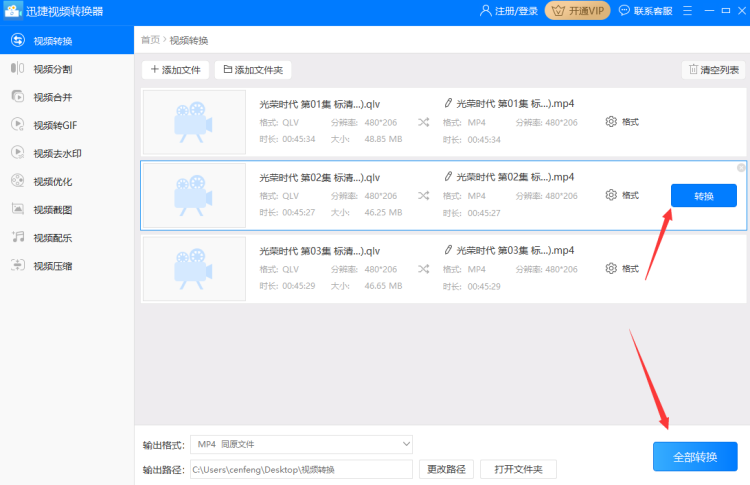
Task: Open 格式 gear settings for 第01集
Action: [622, 122]
